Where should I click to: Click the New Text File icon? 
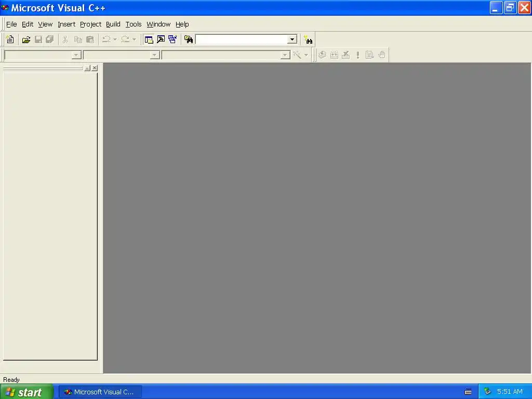click(10, 39)
